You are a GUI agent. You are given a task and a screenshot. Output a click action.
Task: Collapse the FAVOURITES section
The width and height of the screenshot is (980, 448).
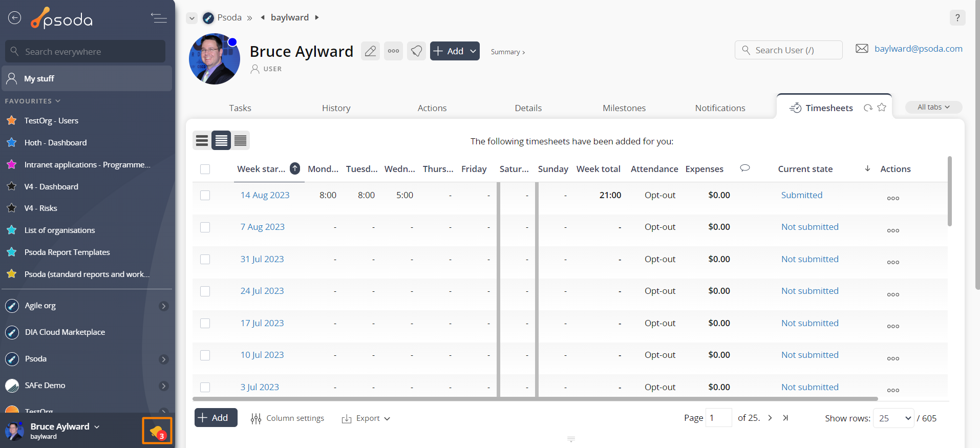click(x=33, y=101)
